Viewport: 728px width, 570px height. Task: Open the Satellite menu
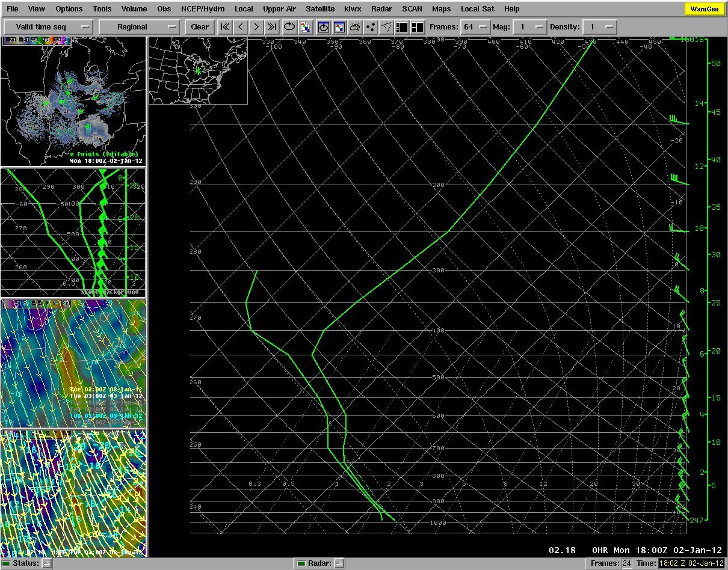[x=320, y=9]
